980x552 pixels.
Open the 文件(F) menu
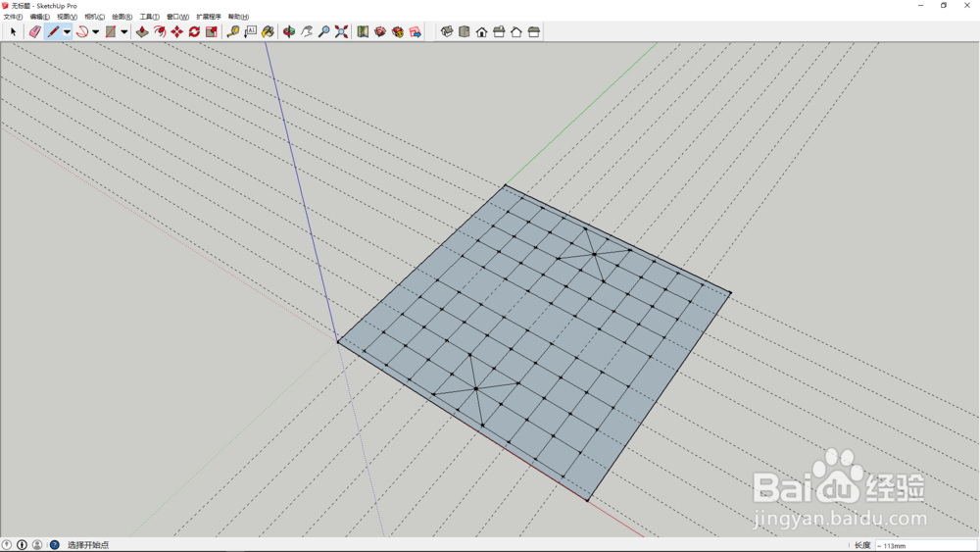coord(13,17)
